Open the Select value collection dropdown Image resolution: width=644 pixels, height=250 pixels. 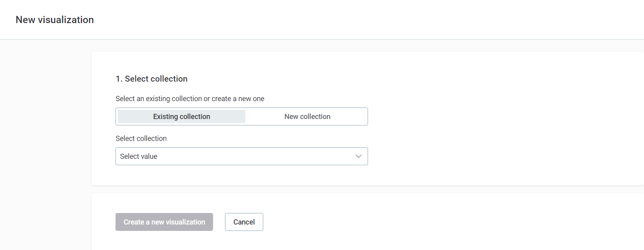coord(241,156)
